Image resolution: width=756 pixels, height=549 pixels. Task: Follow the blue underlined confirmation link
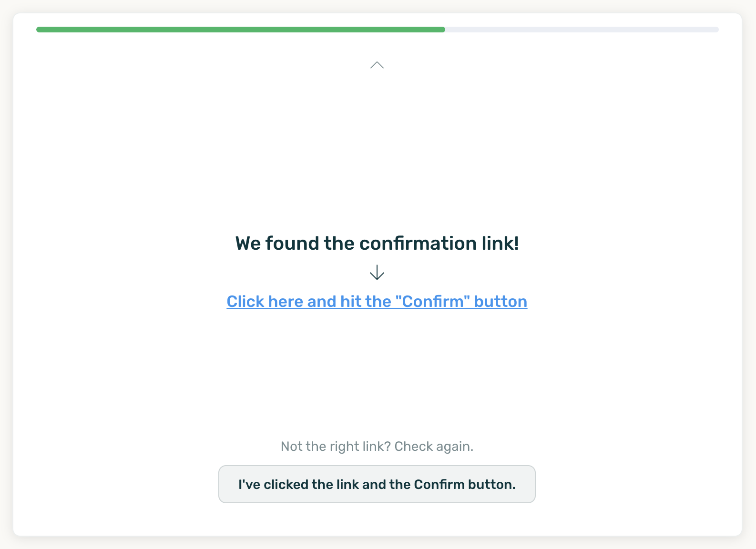[377, 302]
